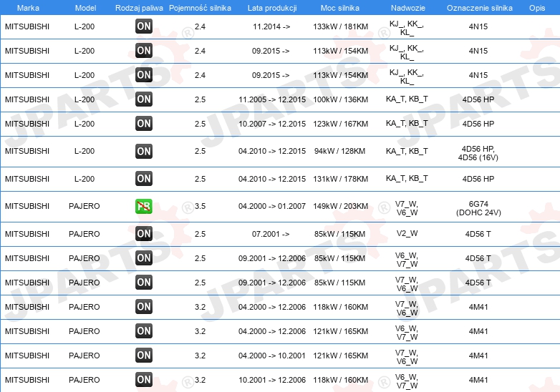
Task: Click the Marka column header
Action: (x=28, y=8)
